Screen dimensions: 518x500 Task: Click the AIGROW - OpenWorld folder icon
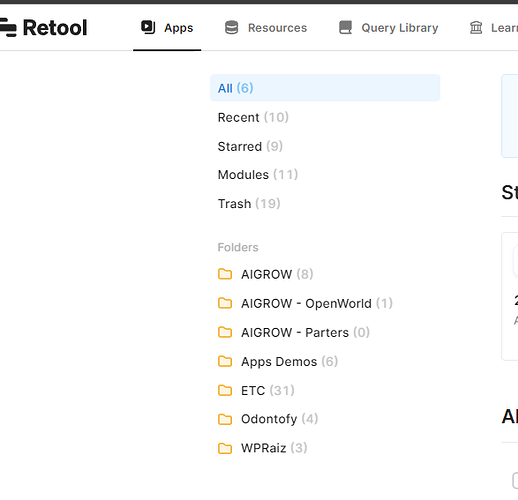[225, 303]
